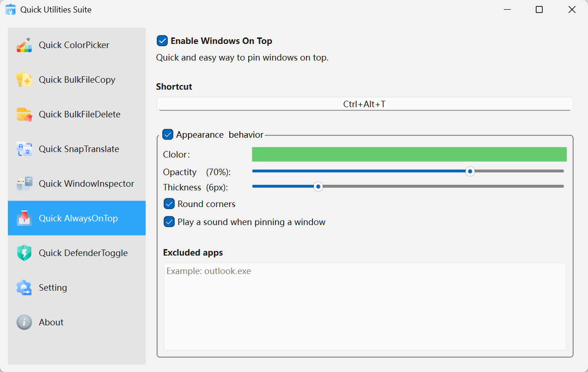
Task: Click the Quick BulkFileDelete folder icon
Action: tap(24, 114)
